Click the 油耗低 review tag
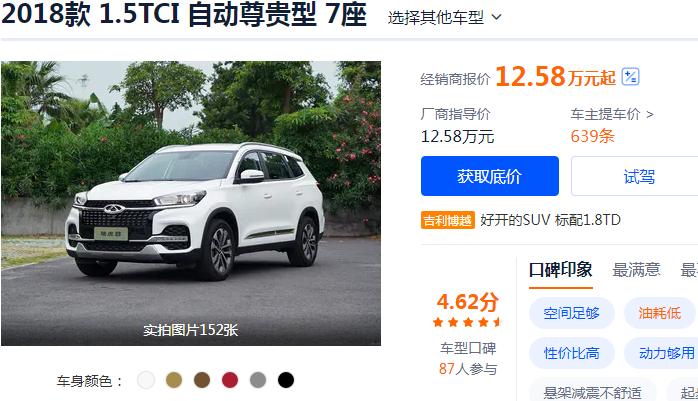698x401 pixels. point(660,313)
